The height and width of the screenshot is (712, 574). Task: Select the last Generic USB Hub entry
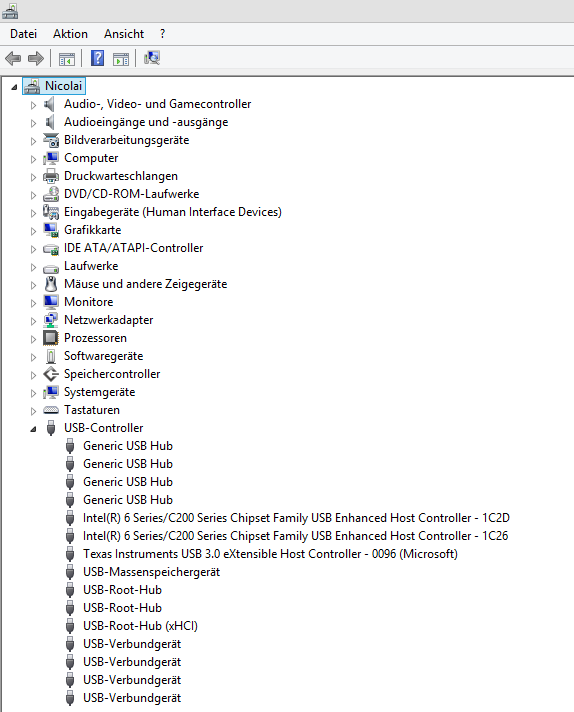[x=128, y=500]
